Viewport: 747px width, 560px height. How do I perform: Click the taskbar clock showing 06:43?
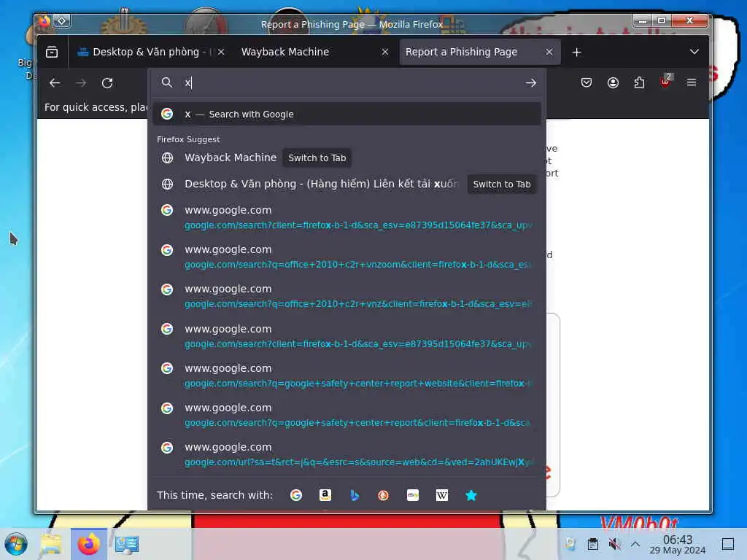point(678,544)
